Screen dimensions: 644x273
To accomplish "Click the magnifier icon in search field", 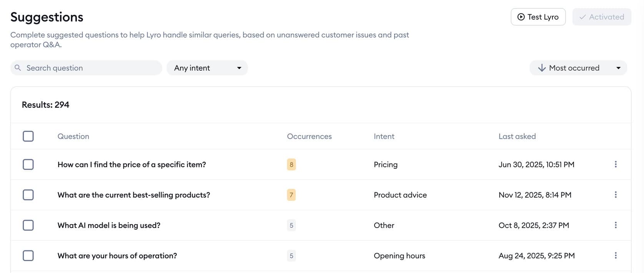I will (18, 68).
